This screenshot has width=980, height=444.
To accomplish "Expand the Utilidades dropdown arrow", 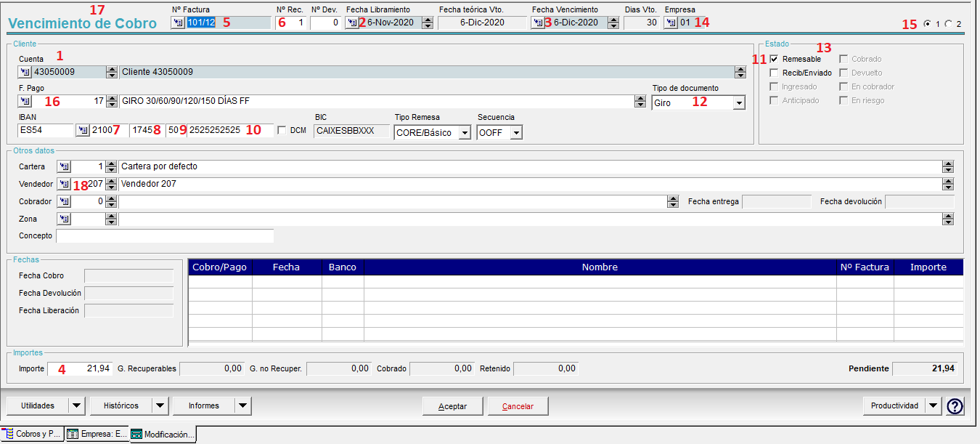I will [x=77, y=405].
